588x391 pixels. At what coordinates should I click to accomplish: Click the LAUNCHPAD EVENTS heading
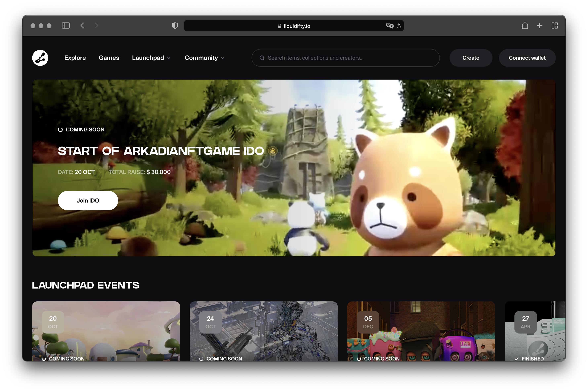pyautogui.click(x=86, y=285)
